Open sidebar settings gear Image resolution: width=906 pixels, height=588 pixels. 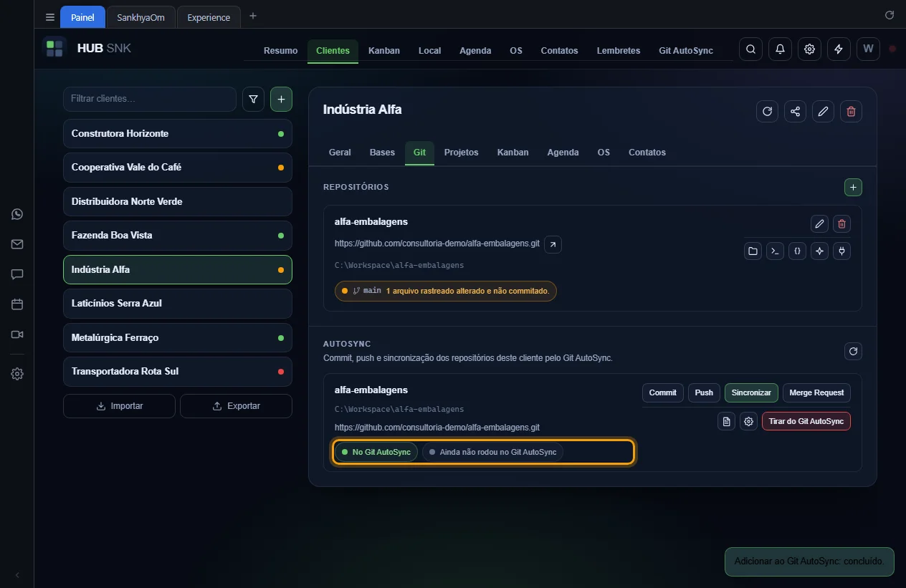[x=17, y=374]
